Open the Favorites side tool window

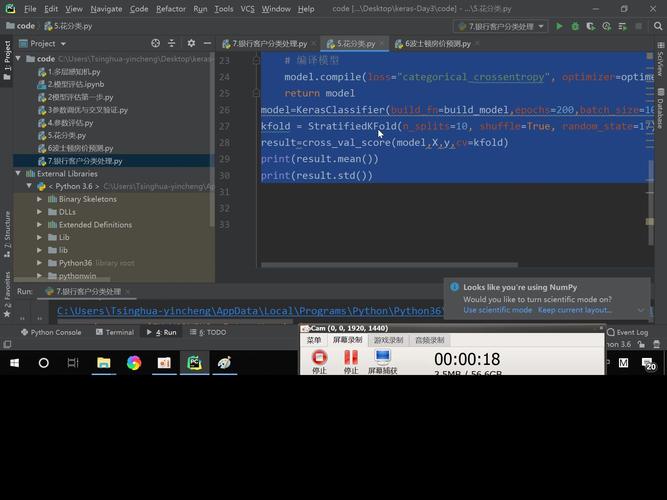coord(7,295)
